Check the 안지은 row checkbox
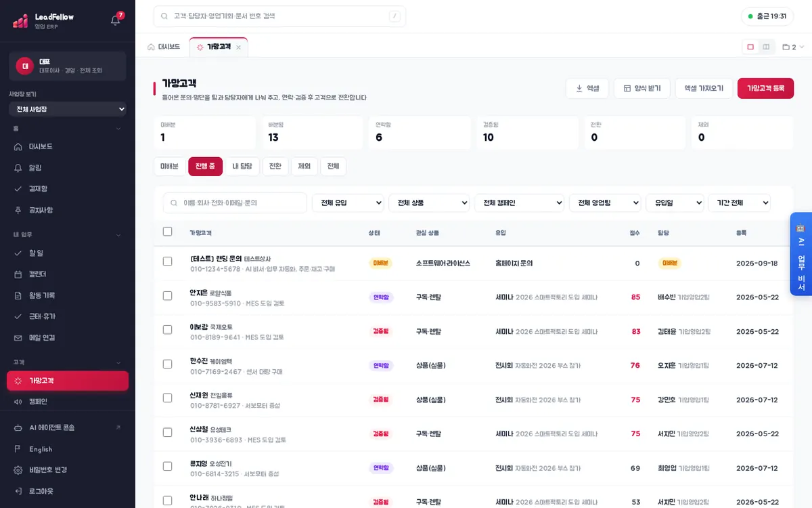The width and height of the screenshot is (812, 508). pyautogui.click(x=168, y=296)
